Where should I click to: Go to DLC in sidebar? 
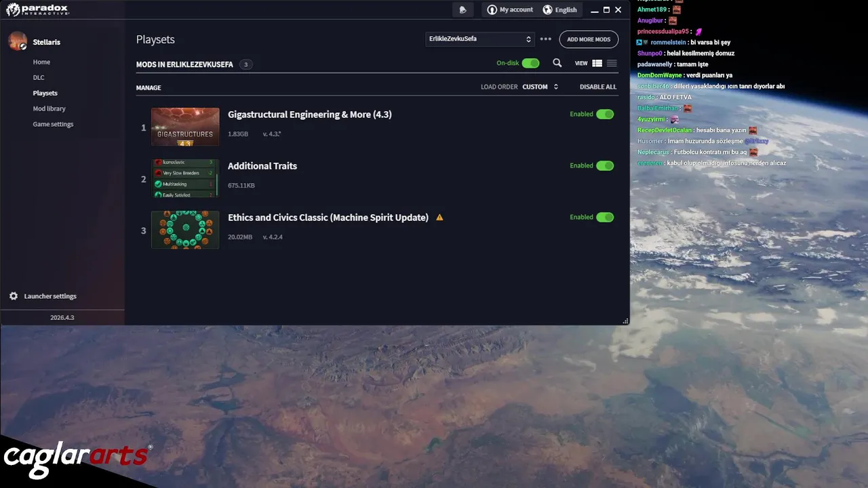point(39,77)
